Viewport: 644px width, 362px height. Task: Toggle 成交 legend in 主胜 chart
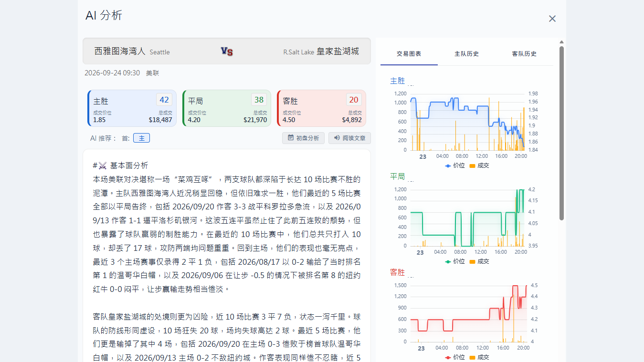pyautogui.click(x=479, y=165)
